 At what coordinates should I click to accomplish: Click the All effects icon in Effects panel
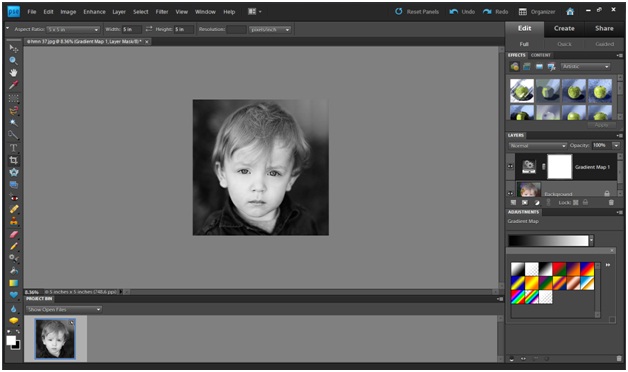click(552, 67)
